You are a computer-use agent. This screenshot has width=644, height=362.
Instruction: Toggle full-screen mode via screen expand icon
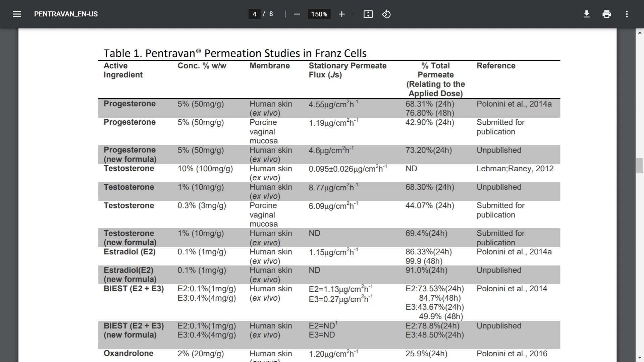368,14
